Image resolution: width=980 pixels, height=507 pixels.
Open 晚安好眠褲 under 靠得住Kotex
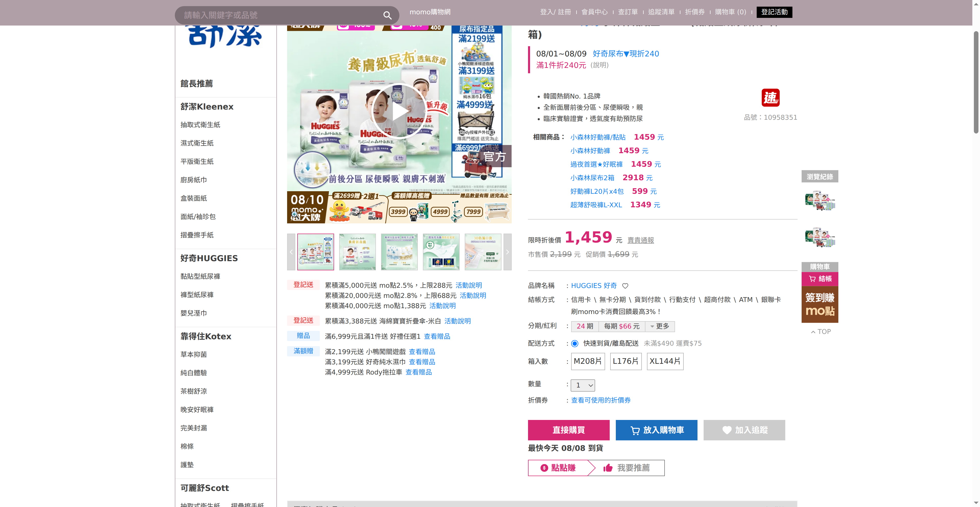pos(197,410)
